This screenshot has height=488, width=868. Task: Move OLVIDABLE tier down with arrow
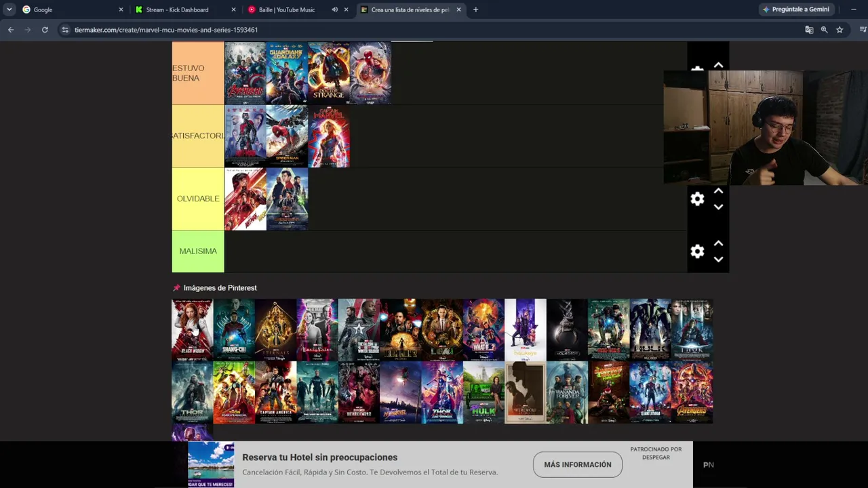(x=718, y=207)
